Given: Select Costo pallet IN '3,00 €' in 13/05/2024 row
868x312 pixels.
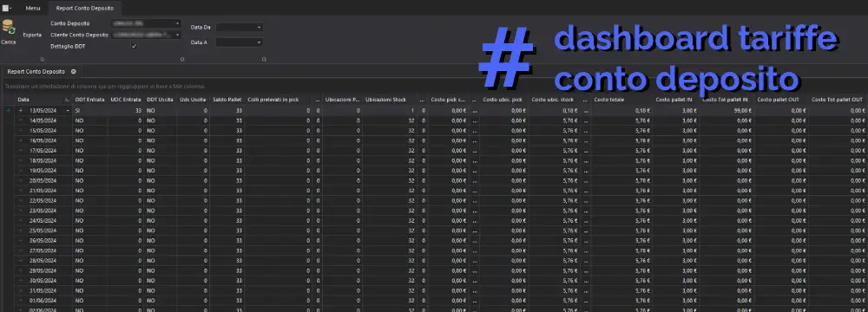Looking at the screenshot, I should coord(676,111).
